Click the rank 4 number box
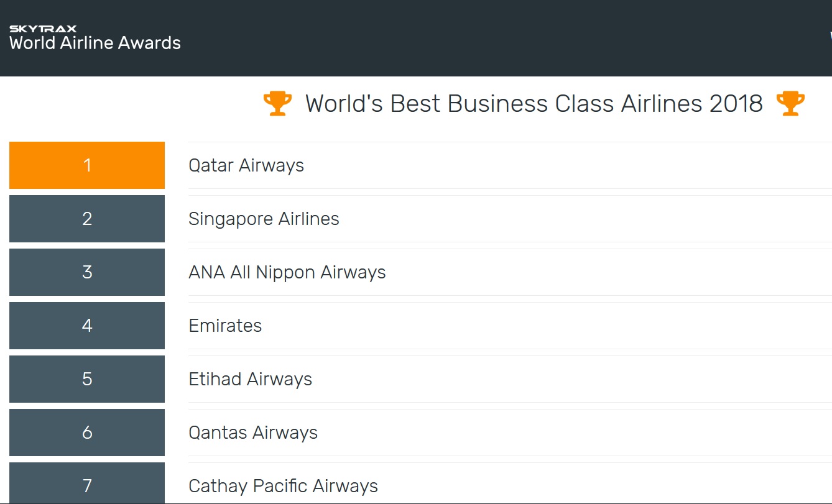The image size is (832, 504). (87, 326)
